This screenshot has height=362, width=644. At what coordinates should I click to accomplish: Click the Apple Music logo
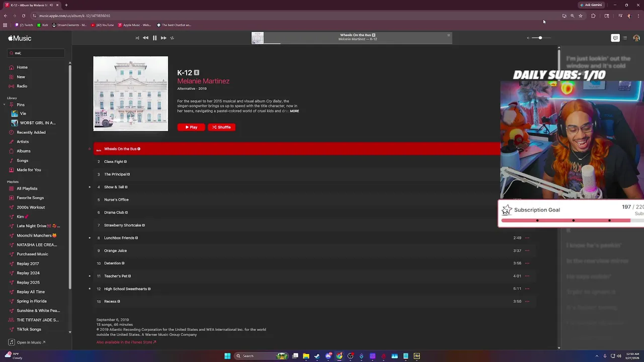pos(20,38)
